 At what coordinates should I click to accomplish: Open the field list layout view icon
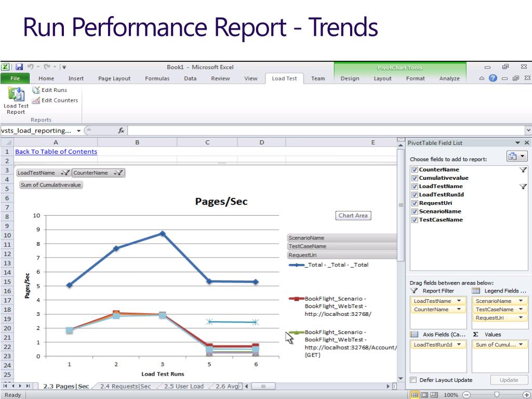[517, 156]
